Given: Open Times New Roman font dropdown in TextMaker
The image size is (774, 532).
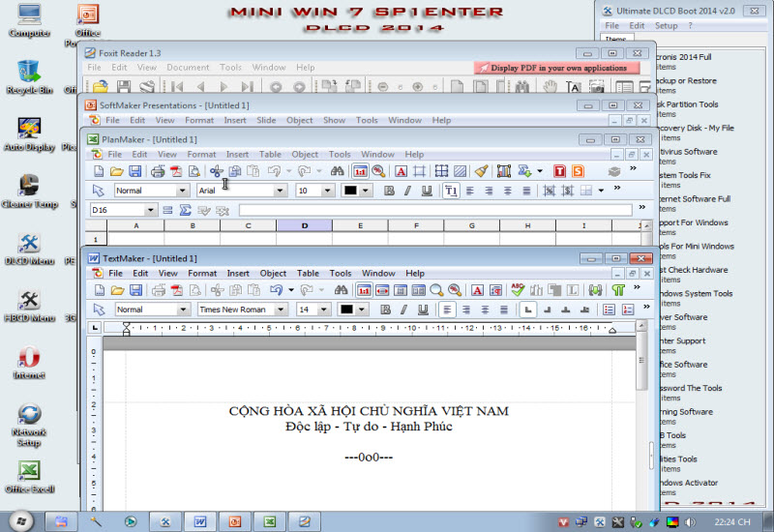Looking at the screenshot, I should click(281, 310).
